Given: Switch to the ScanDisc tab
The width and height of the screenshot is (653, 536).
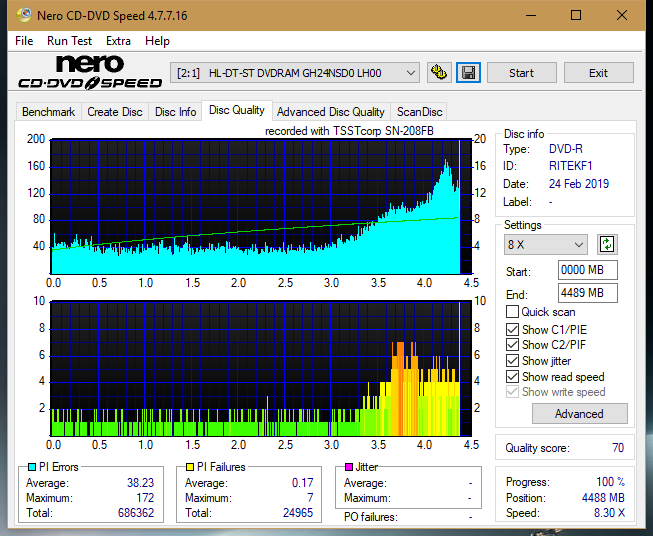Looking at the screenshot, I should click(419, 112).
